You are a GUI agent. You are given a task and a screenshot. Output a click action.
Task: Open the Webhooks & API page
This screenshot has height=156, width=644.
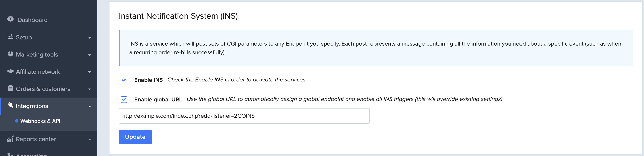40,121
